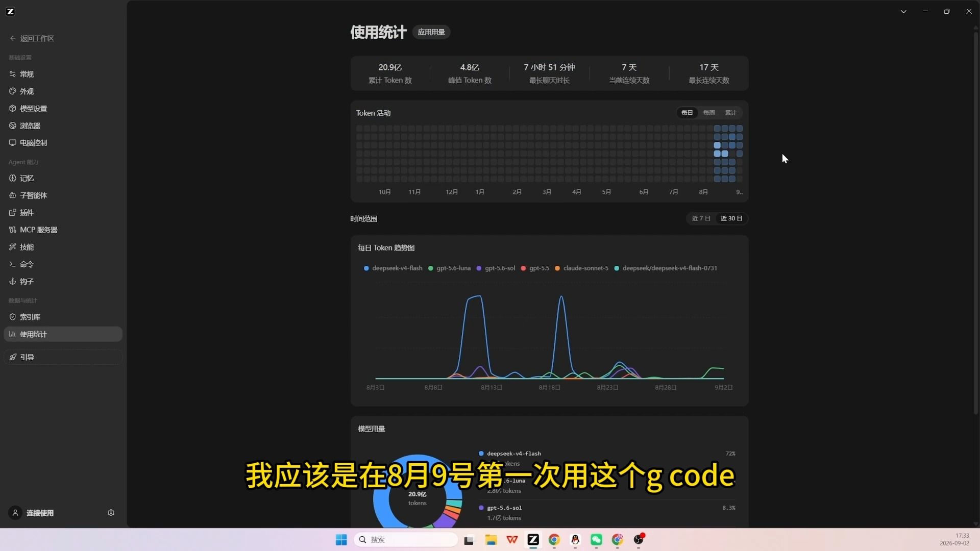Open MCP 服务器 page
980x551 pixels.
click(x=63, y=230)
